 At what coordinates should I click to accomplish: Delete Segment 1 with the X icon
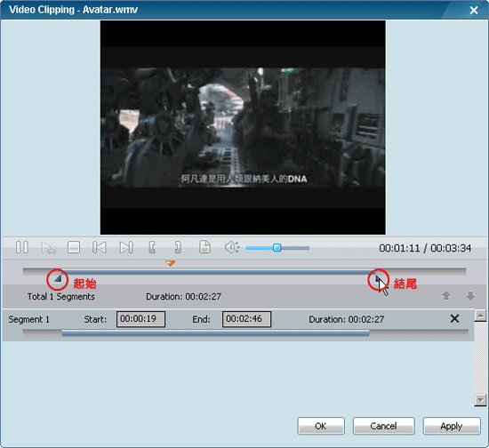coord(454,318)
